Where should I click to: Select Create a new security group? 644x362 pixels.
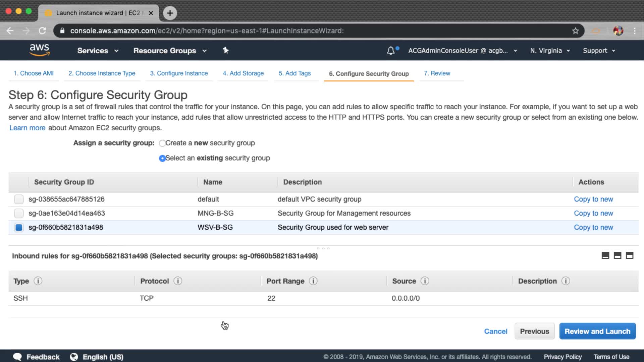coord(162,143)
